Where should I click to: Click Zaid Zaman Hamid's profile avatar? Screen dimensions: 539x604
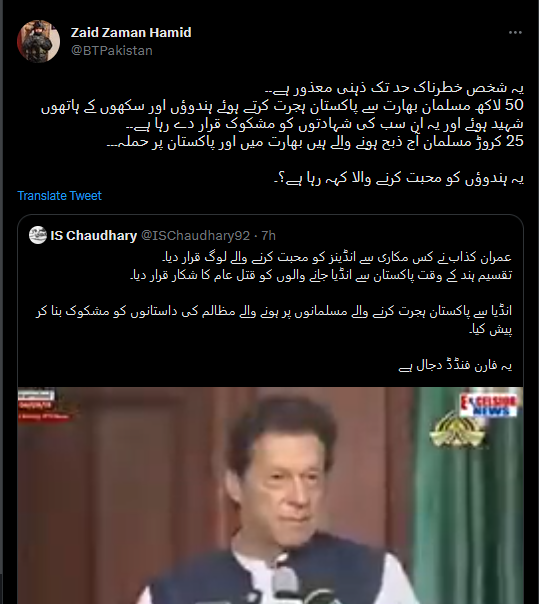[38, 41]
